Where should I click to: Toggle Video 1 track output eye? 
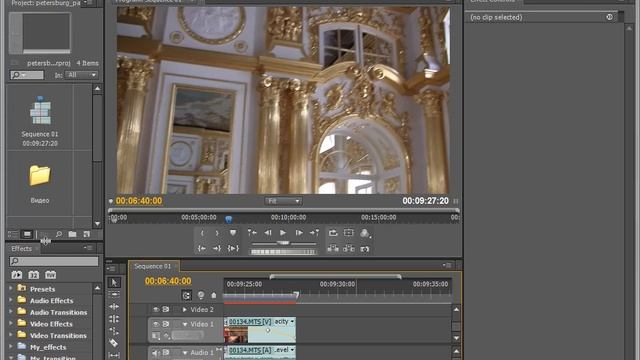coord(156,324)
